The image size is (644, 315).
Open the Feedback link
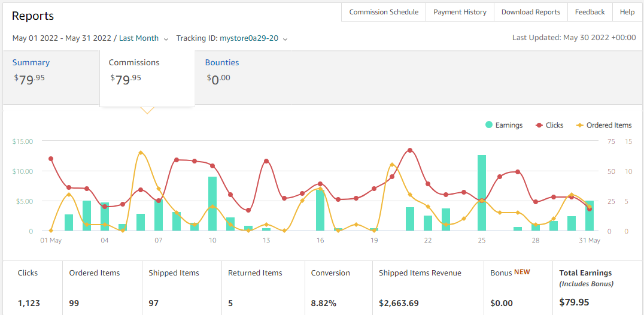point(590,12)
